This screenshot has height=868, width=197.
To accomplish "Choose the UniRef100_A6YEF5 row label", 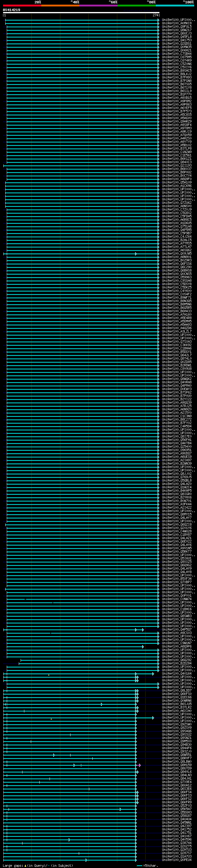I will pyautogui.click(x=177, y=108).
